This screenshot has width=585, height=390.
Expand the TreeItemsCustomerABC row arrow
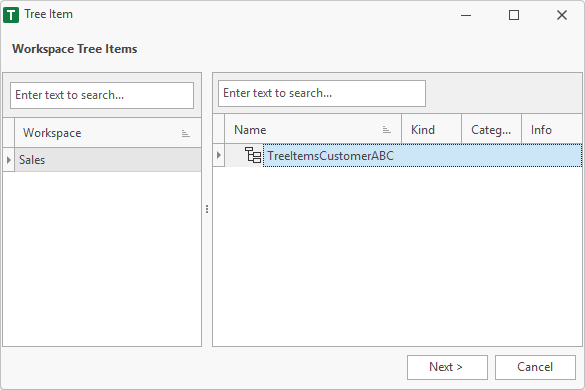tap(219, 155)
